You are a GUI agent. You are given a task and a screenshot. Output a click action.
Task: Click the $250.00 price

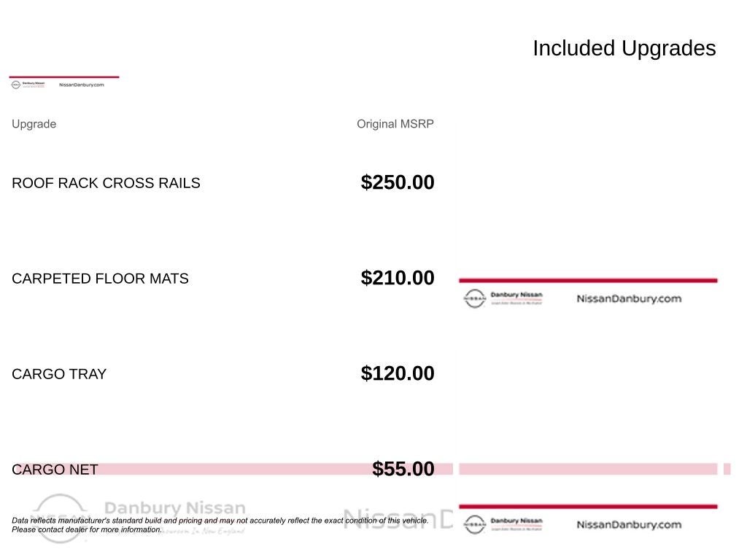coord(397,182)
